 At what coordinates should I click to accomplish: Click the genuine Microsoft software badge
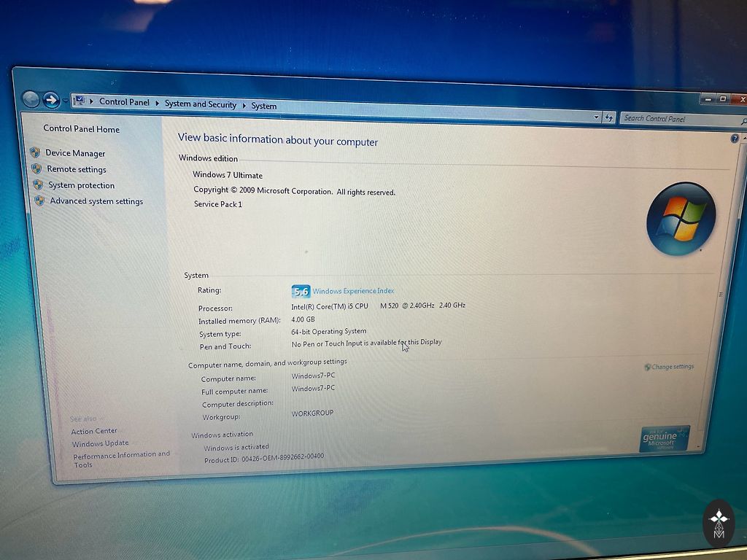[664, 438]
